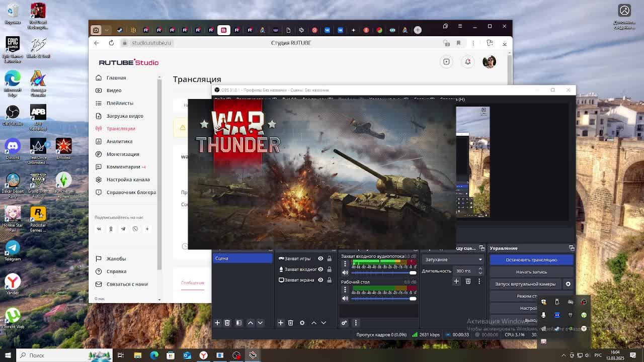644x362 pixels.
Task: Open options menu for Захват входного аудиопотока
Action: tap(345, 264)
